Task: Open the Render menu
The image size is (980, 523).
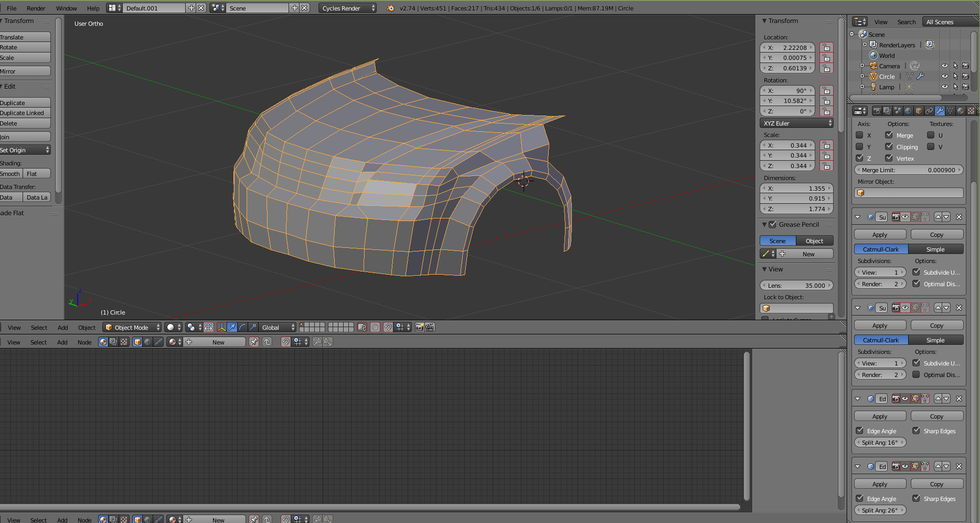Action: tap(36, 8)
